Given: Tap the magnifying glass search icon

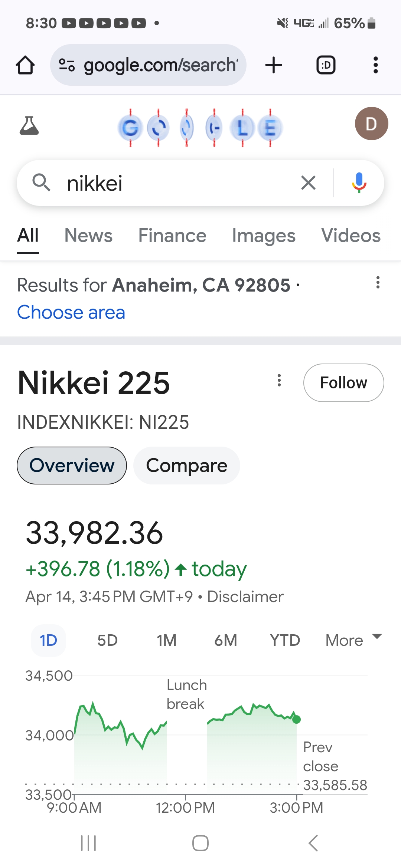Looking at the screenshot, I should click(x=41, y=183).
